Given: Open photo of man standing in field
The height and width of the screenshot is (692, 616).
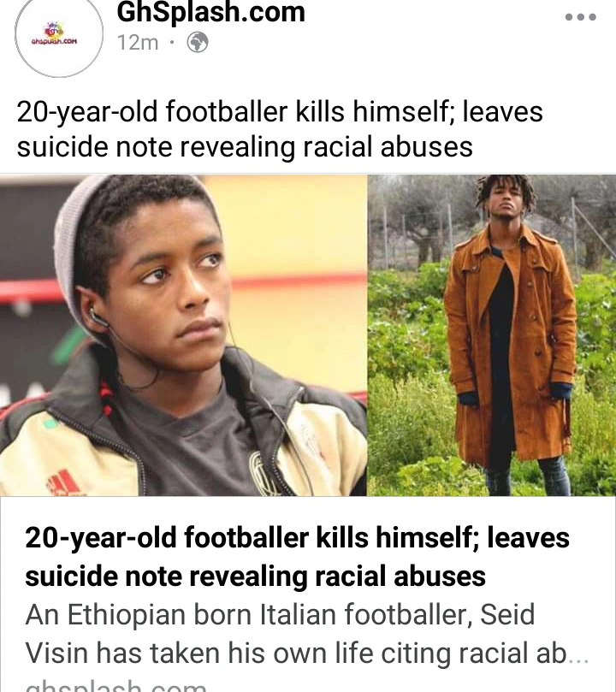Looking at the screenshot, I should click(492, 335).
